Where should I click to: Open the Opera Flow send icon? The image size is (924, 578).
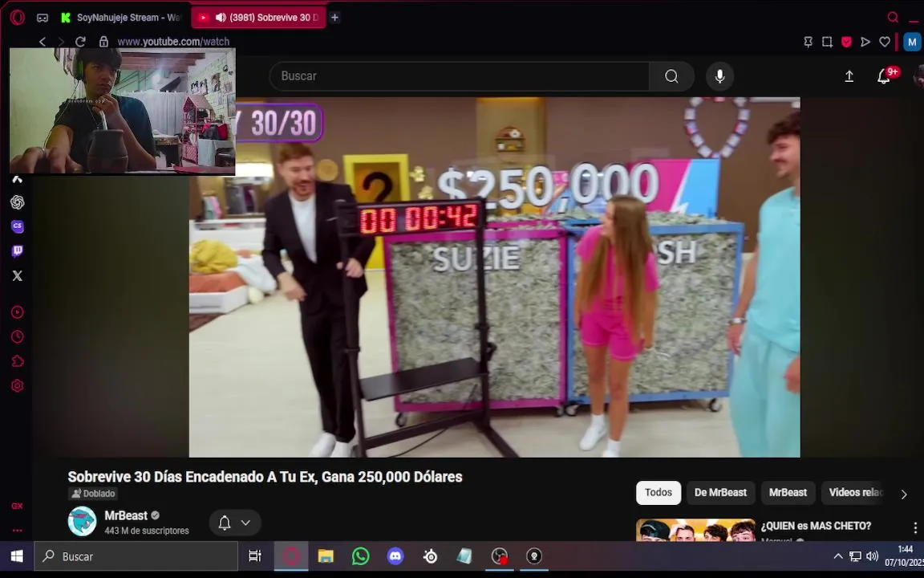pyautogui.click(x=865, y=42)
